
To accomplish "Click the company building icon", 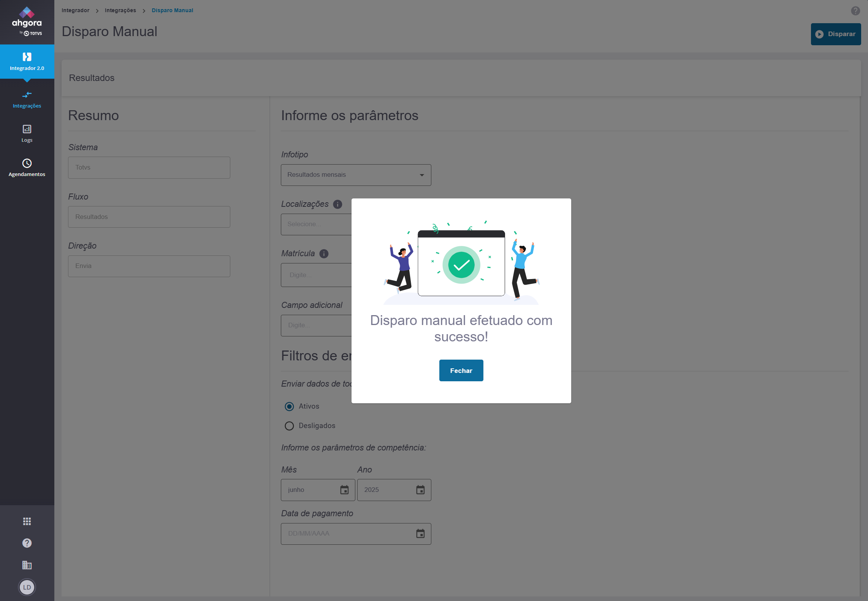I will coord(27,565).
